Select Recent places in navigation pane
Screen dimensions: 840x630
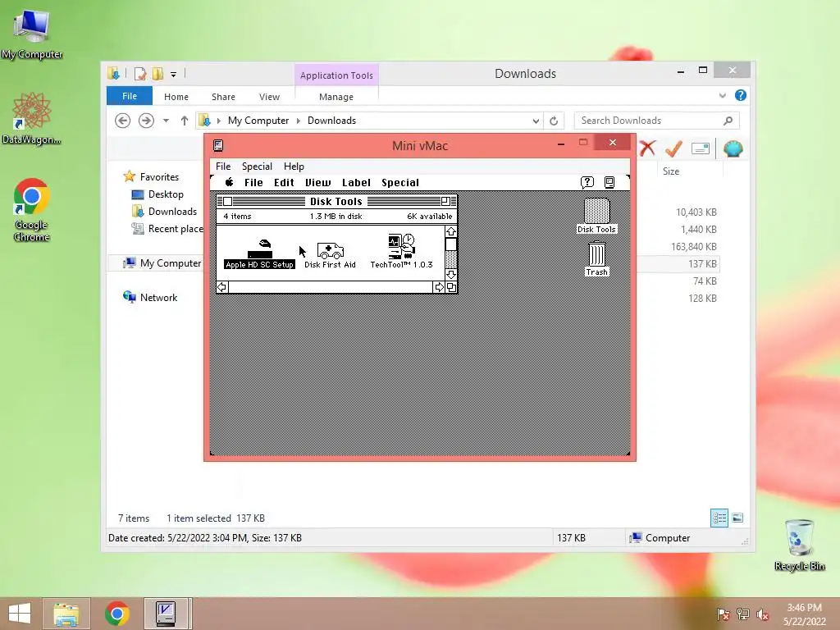pos(167,229)
